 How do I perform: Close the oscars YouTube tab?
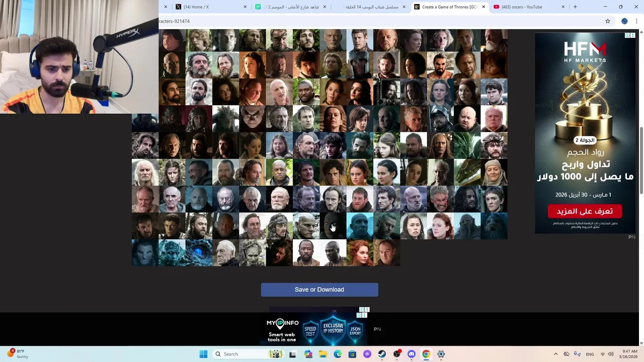563,7
